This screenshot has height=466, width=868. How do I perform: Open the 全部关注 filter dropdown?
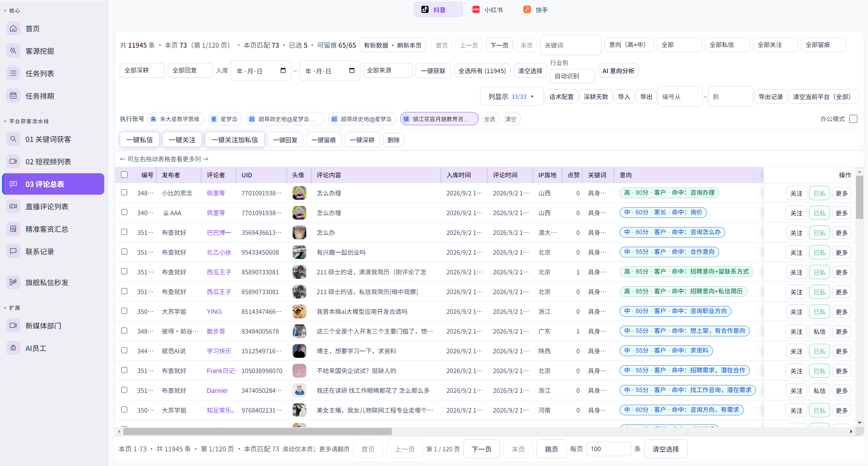click(775, 45)
